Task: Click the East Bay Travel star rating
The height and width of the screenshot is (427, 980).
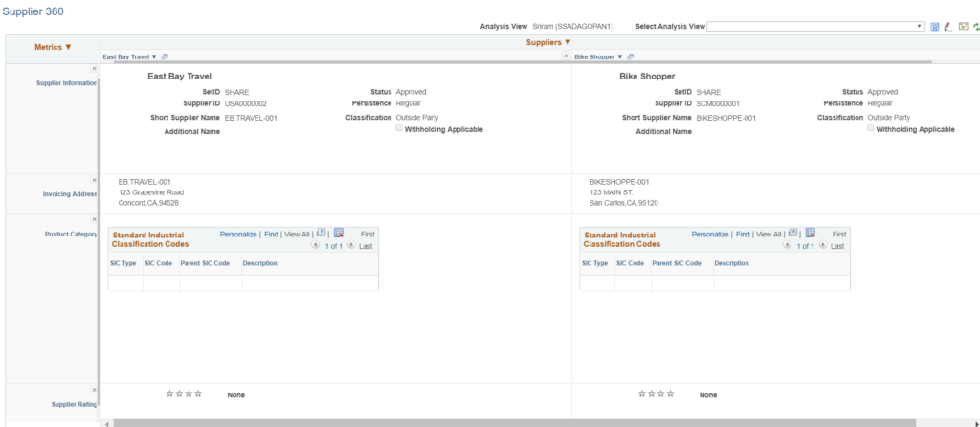Action: (184, 393)
